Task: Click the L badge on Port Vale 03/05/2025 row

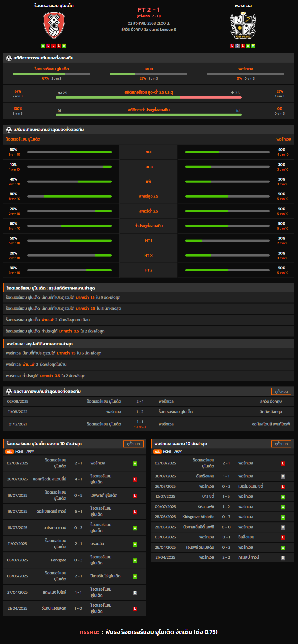Action: (x=283, y=537)
